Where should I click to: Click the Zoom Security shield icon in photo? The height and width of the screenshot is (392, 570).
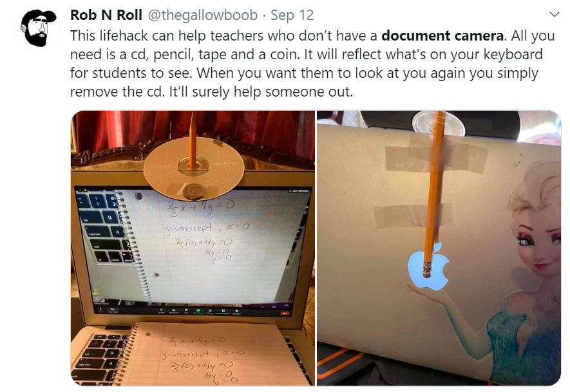click(162, 310)
